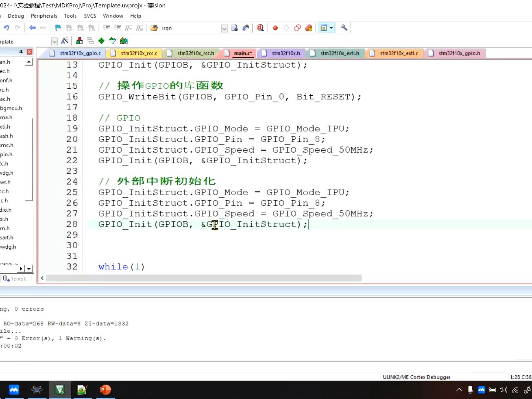Open the Debug menu
532x399 pixels.
pyautogui.click(x=16, y=16)
